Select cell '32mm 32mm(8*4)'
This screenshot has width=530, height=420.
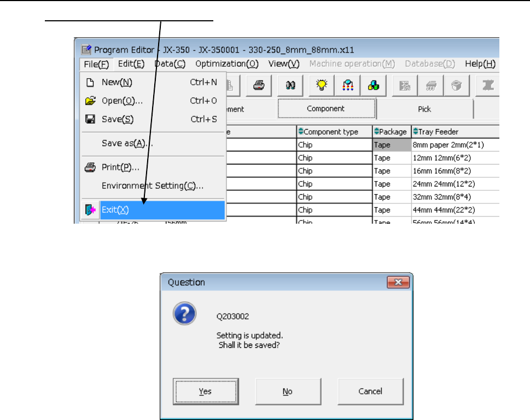pos(455,197)
